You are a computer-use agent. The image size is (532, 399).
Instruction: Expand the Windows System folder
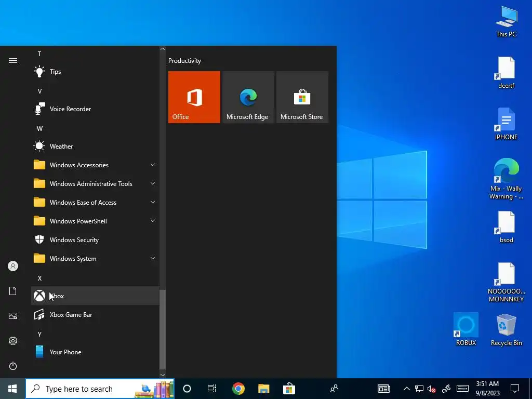(95, 259)
